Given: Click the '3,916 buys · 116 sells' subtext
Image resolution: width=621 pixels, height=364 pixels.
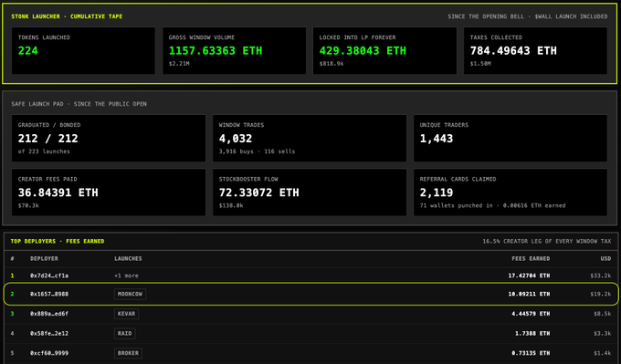Looking at the screenshot, I should [257, 151].
